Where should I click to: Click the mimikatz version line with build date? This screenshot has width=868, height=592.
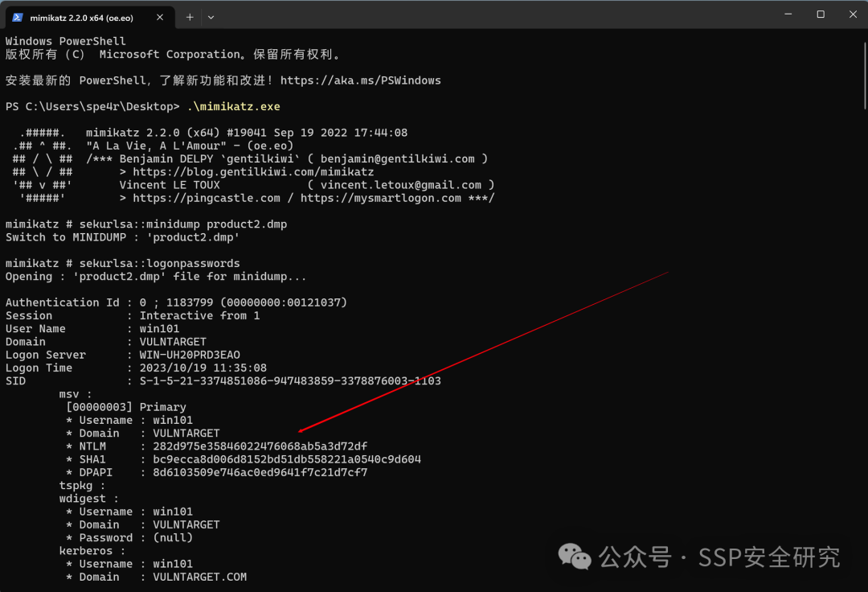point(247,133)
